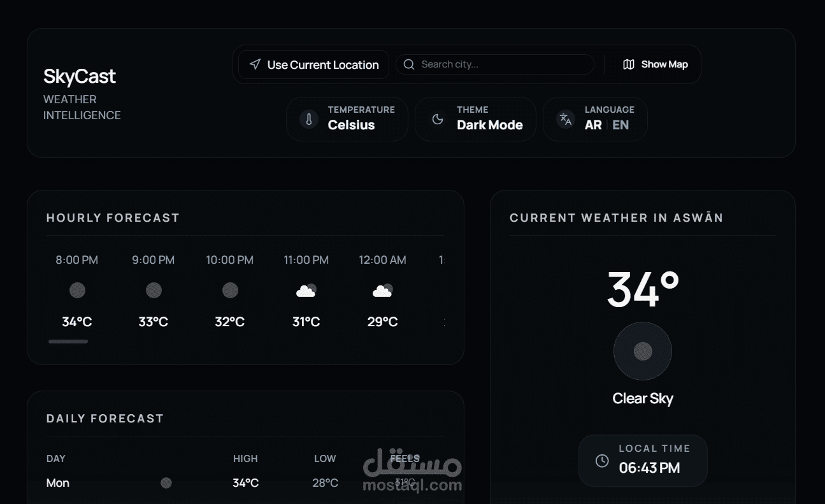Click the LOW column header
825x504 pixels.
click(x=325, y=458)
